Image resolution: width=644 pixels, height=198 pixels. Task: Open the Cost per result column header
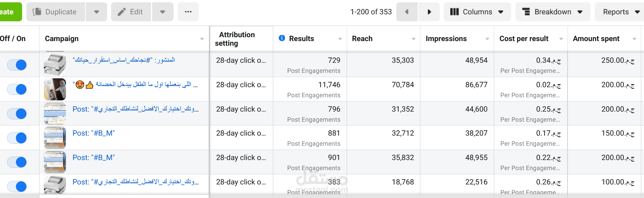tap(524, 39)
